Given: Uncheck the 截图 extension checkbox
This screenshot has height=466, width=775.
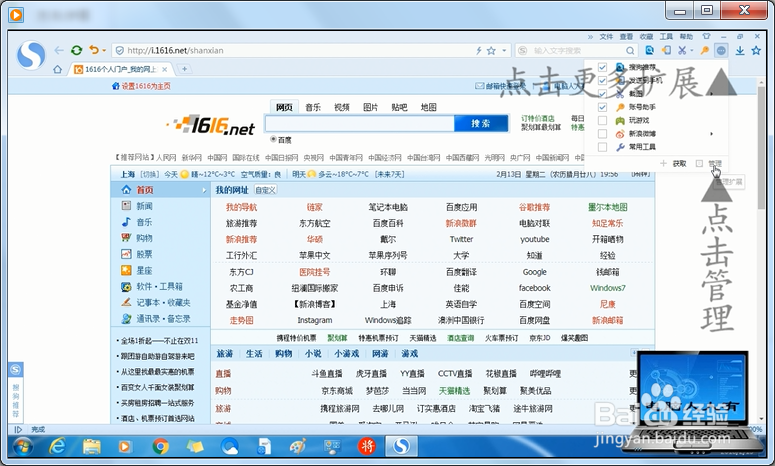Looking at the screenshot, I should [603, 94].
